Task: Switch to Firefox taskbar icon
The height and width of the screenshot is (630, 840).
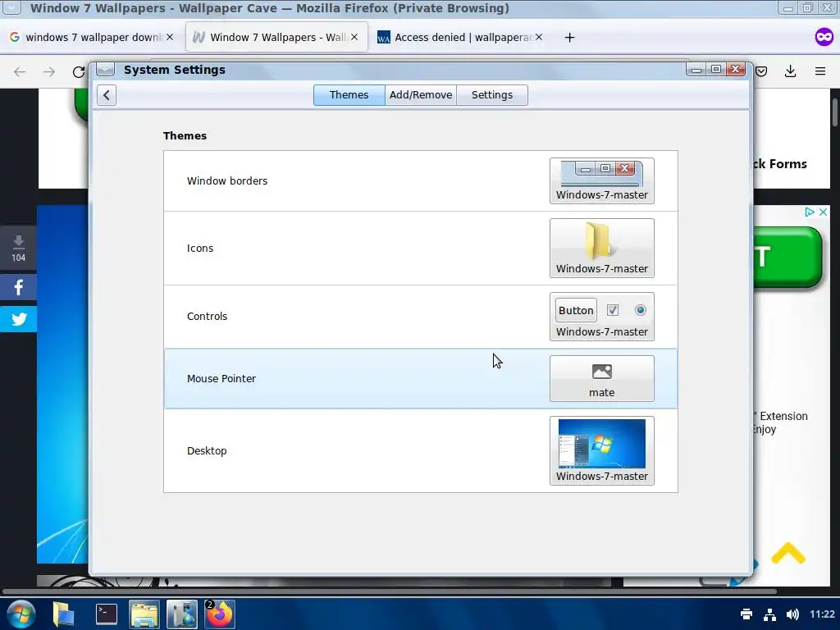Action: tap(220, 614)
